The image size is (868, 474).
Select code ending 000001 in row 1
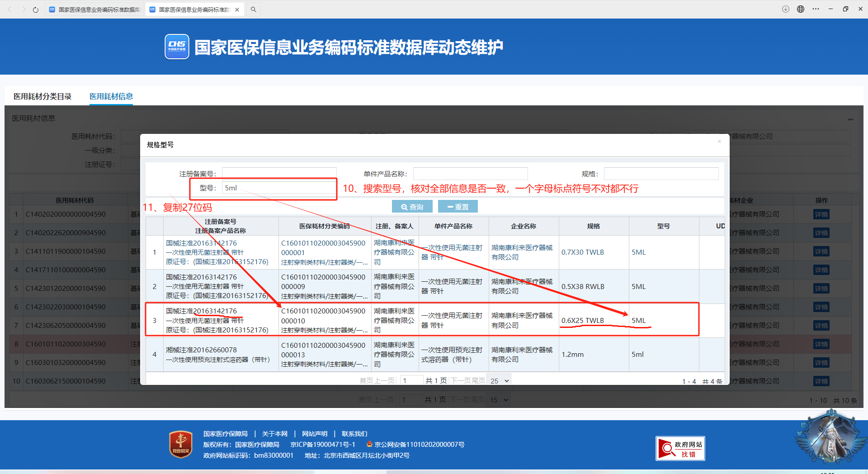[323, 248]
